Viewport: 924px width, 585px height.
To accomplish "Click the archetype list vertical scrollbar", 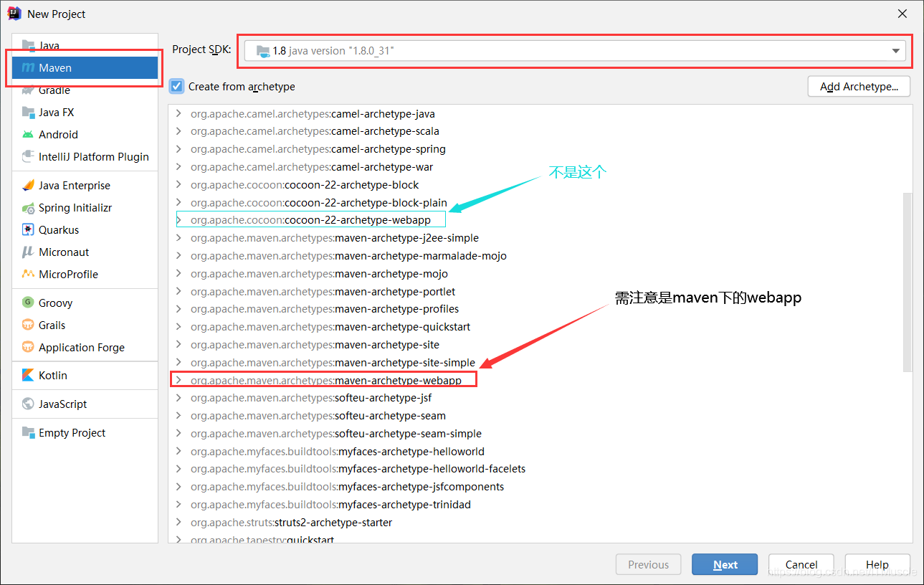I will click(908, 282).
